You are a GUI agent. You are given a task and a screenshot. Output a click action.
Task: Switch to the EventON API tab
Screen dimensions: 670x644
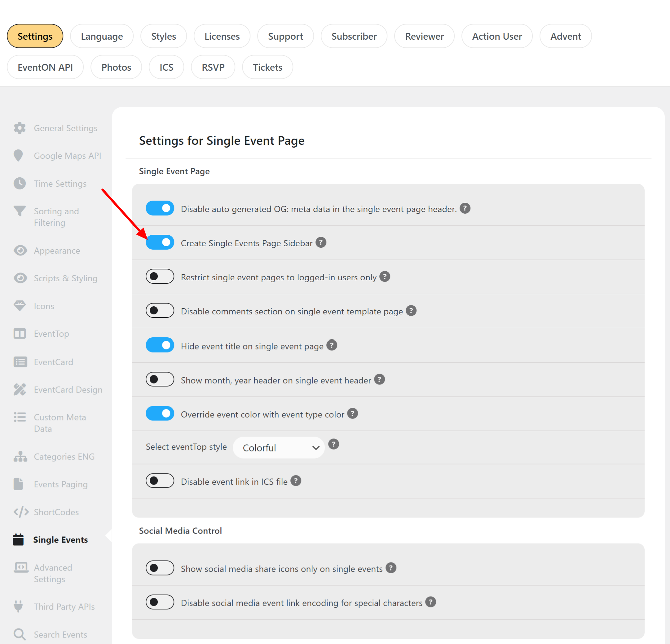click(46, 67)
